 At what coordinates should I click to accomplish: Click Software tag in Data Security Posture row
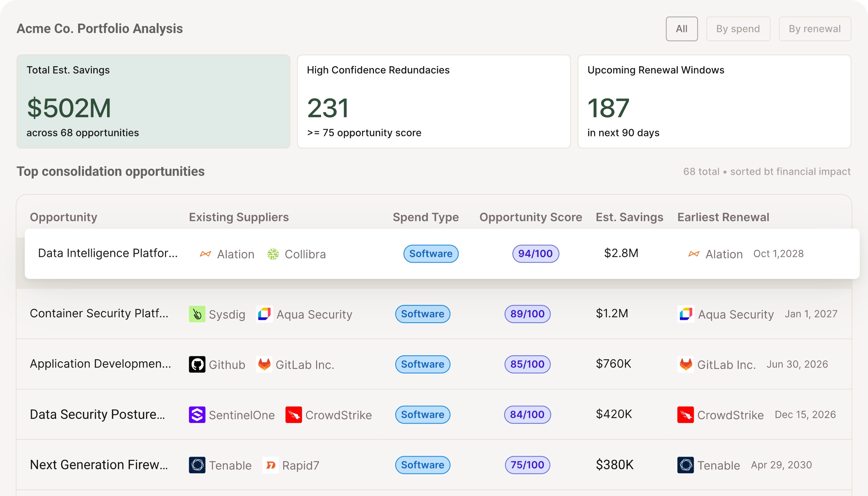coord(422,415)
